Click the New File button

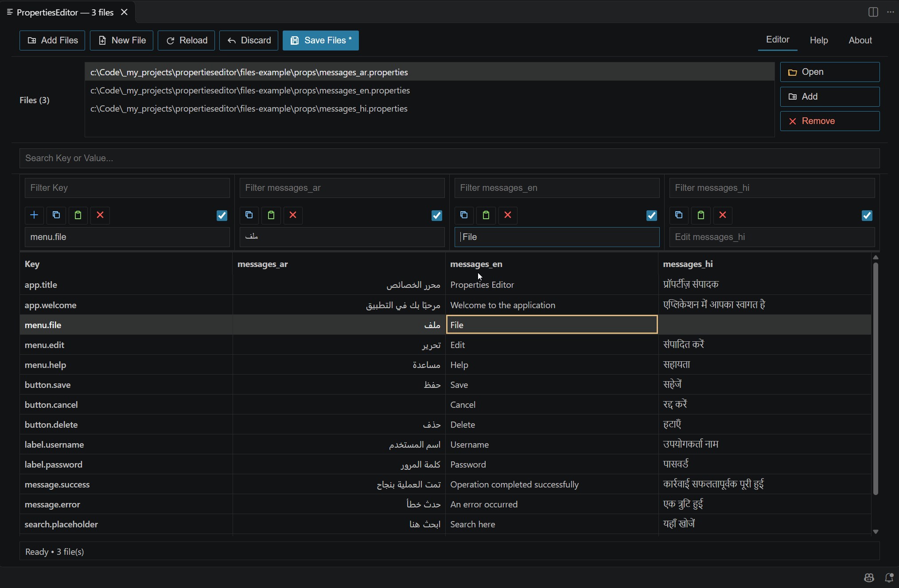[121, 40]
